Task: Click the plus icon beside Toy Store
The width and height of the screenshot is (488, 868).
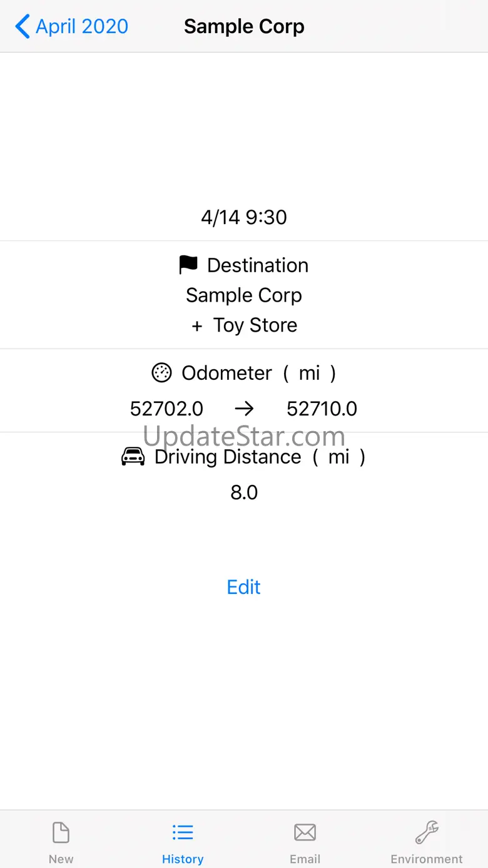Action: 197,326
